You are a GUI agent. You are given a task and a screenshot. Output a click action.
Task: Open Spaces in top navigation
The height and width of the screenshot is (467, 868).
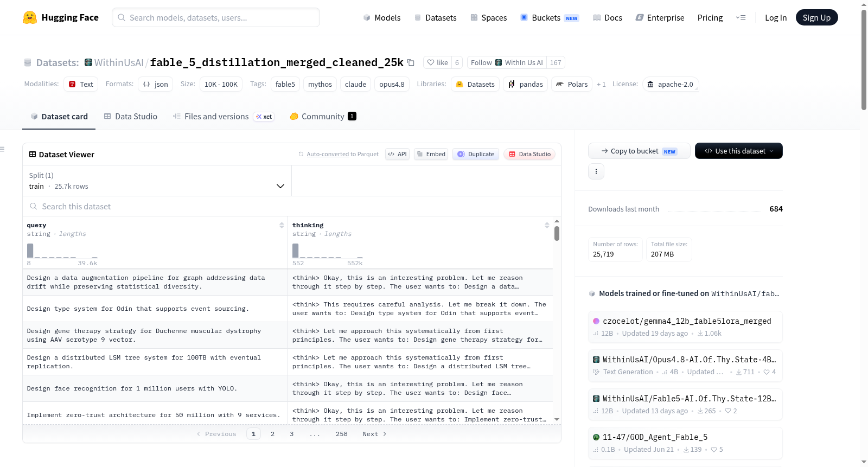click(489, 17)
